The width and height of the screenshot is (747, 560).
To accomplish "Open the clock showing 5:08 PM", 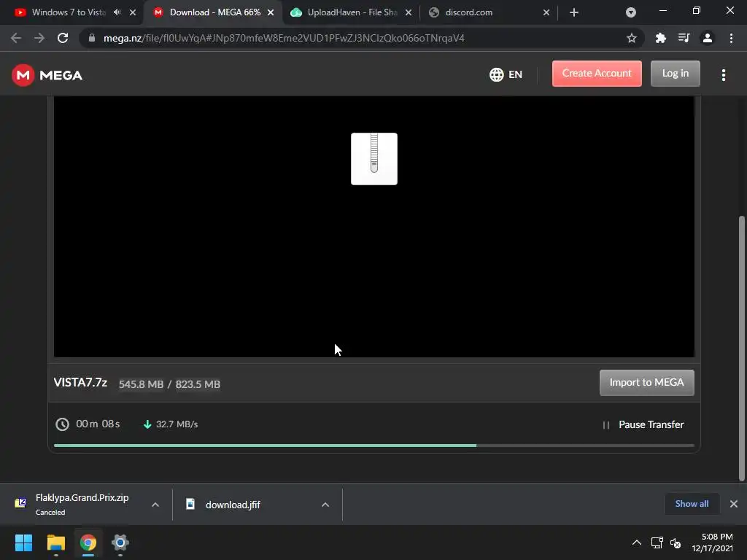I will (712, 542).
